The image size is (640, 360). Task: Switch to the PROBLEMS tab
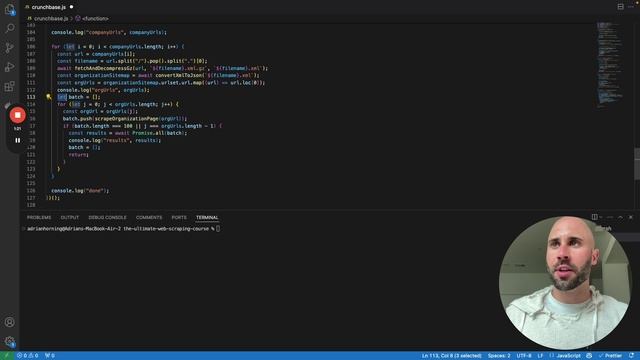pyautogui.click(x=39, y=218)
